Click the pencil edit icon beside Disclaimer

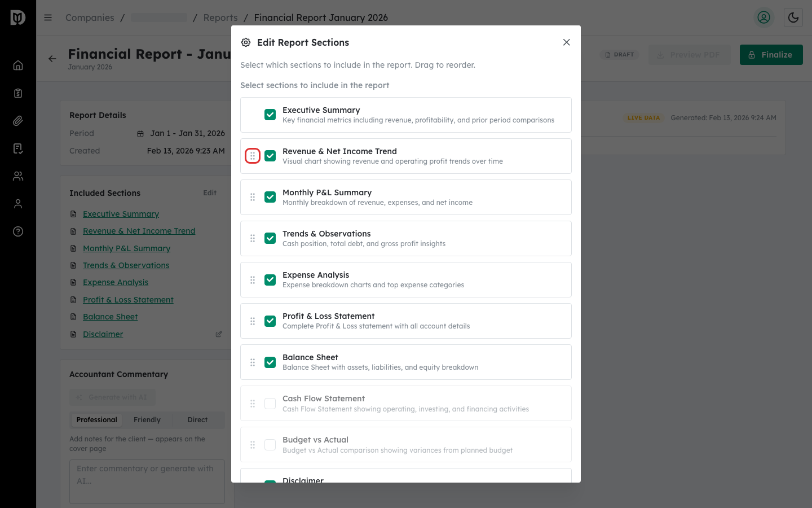(x=219, y=334)
